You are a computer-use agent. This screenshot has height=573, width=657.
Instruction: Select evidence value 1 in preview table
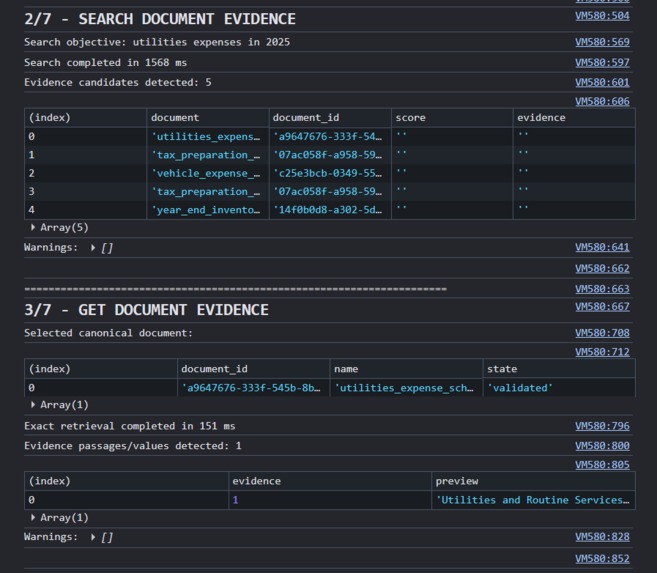pyautogui.click(x=330, y=500)
